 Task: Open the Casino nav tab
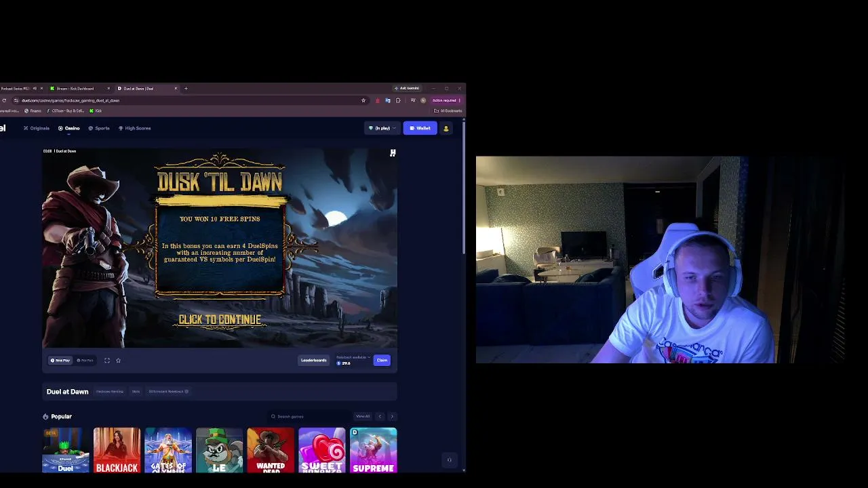pos(69,128)
